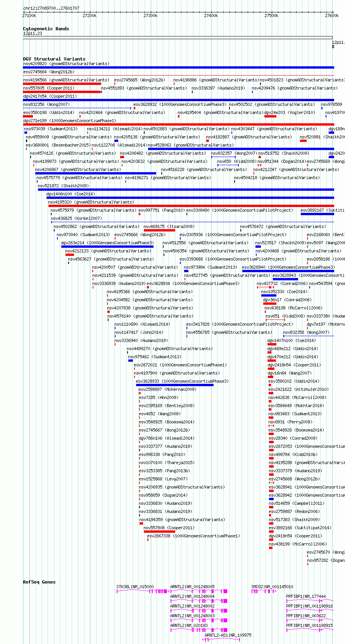Click nsv832358 (Wong2007) label

point(306,332)
